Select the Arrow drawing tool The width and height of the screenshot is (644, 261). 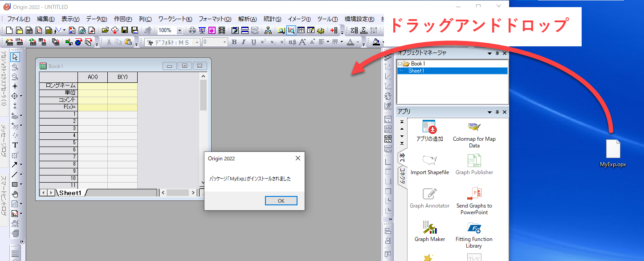pos(15,164)
